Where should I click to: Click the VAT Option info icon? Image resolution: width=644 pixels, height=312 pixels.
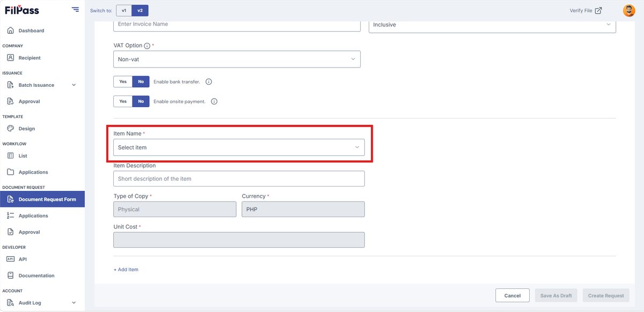coord(147,46)
